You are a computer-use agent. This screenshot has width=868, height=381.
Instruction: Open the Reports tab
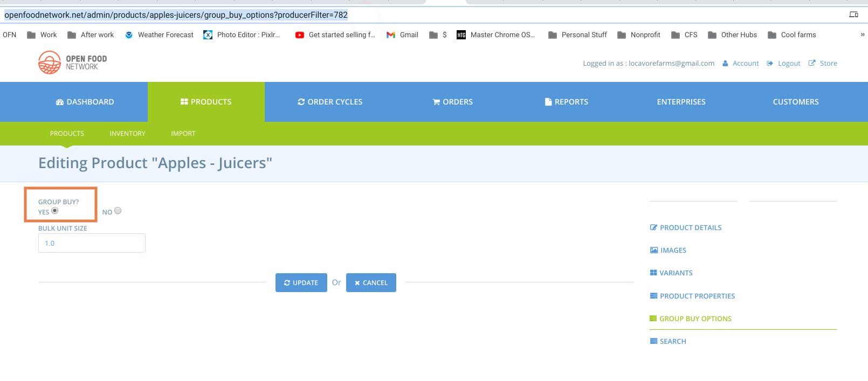point(567,102)
